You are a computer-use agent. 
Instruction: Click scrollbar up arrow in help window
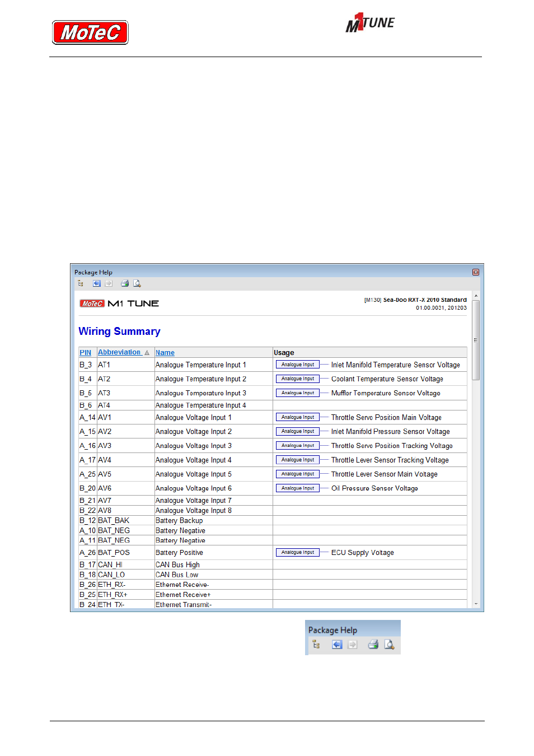[476, 296]
